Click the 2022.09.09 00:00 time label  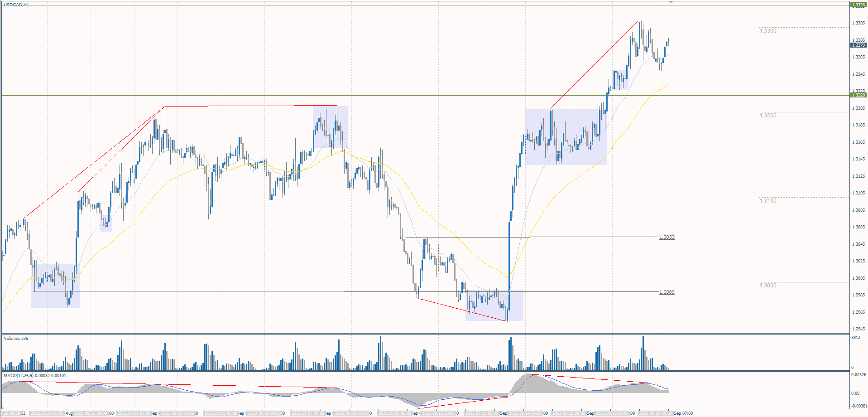(395, 413)
